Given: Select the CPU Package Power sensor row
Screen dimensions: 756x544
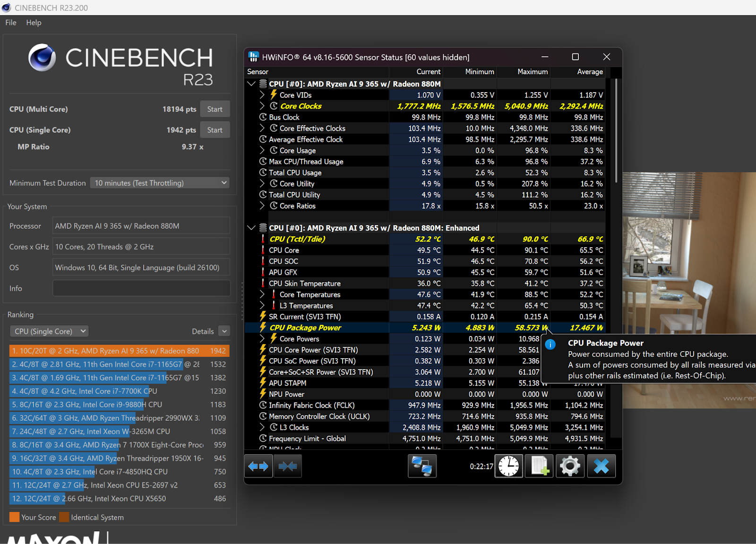Looking at the screenshot, I should [x=425, y=328].
